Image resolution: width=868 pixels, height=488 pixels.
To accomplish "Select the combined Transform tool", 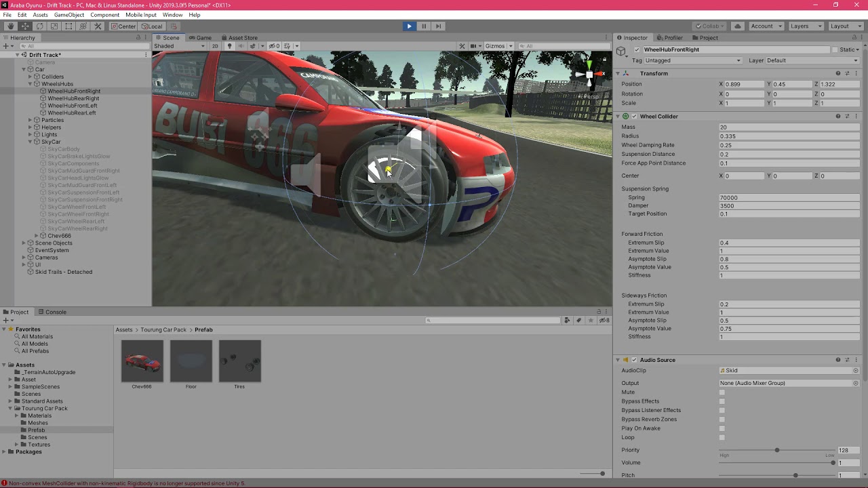I will pos(83,26).
